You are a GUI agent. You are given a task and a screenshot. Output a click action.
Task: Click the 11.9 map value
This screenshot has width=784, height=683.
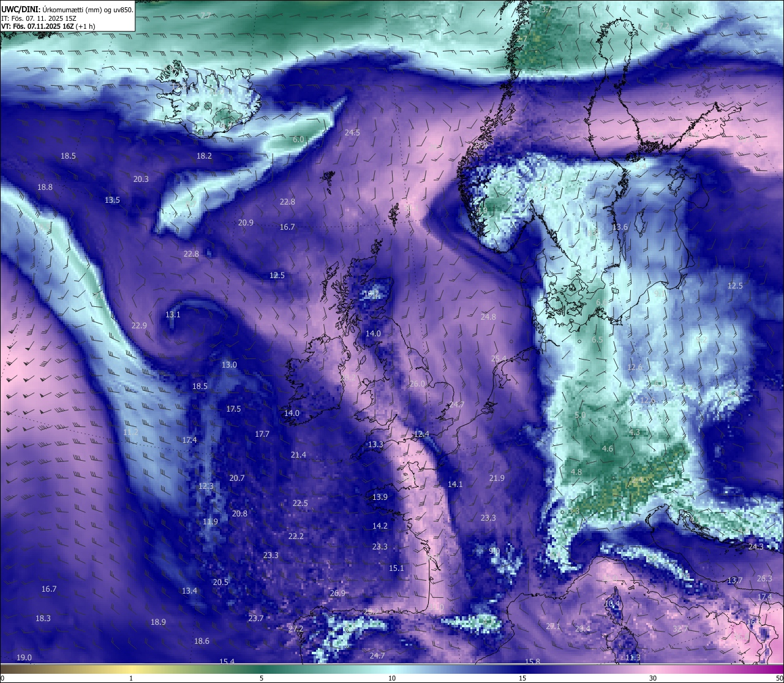(210, 522)
